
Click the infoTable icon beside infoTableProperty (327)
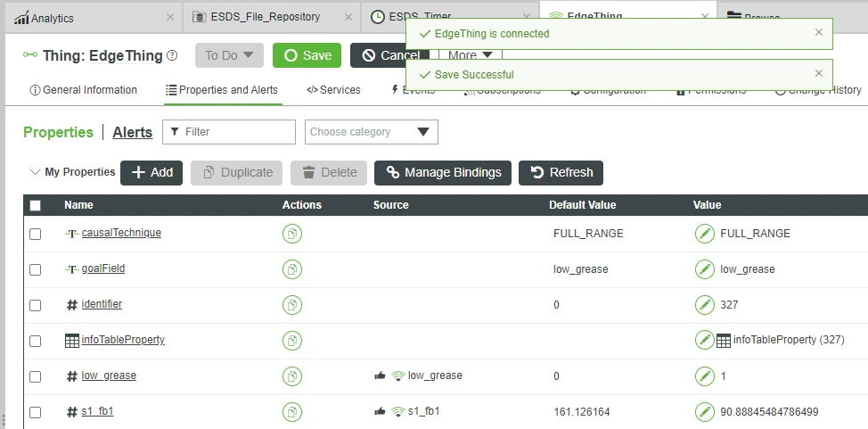coord(724,341)
